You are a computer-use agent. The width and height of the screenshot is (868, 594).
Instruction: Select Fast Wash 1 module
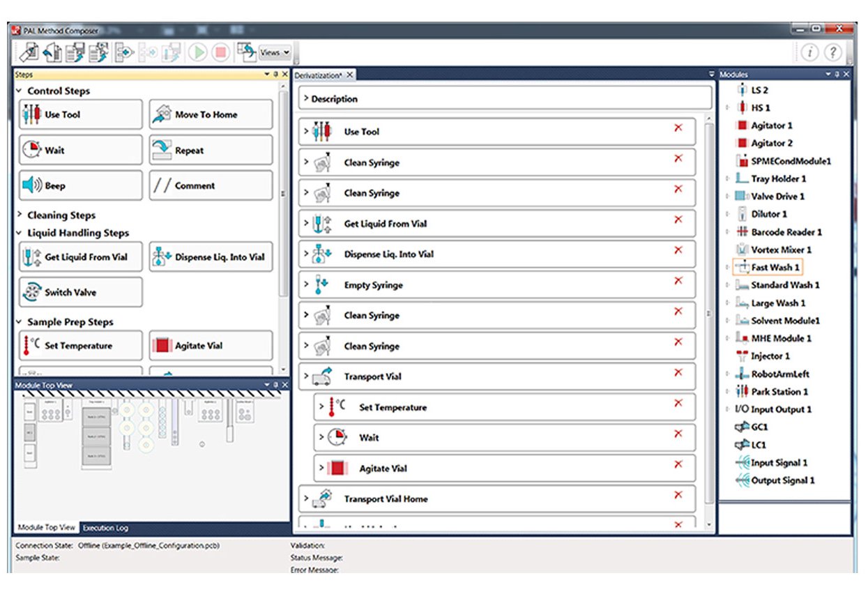tap(775, 267)
